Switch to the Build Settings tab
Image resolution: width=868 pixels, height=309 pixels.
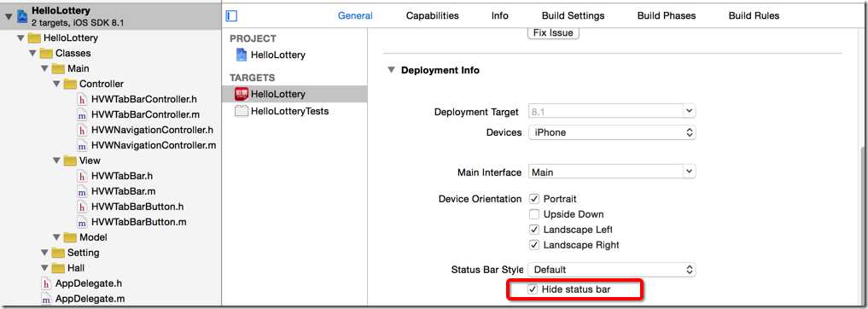click(x=573, y=15)
